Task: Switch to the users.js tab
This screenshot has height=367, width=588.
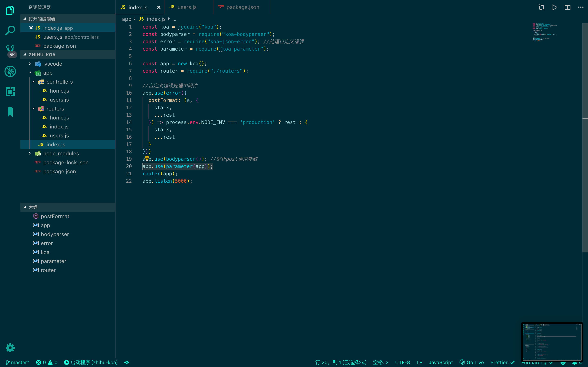Action: [187, 7]
